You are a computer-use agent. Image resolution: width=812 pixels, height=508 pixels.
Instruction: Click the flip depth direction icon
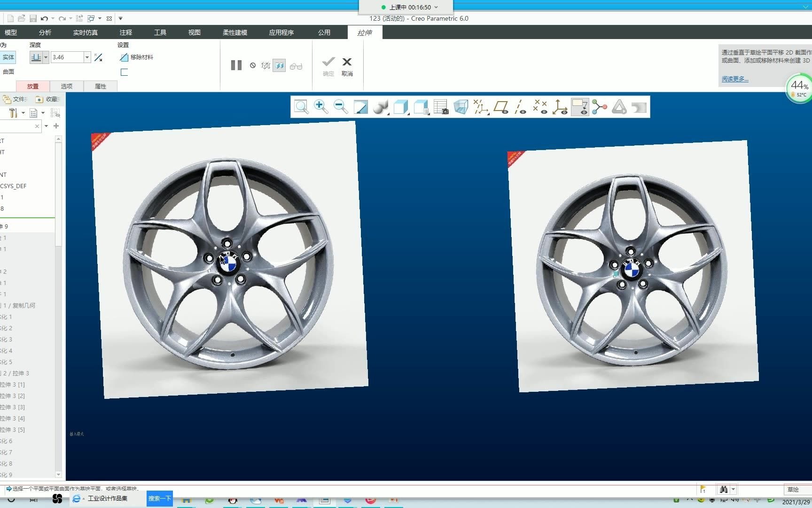(x=98, y=57)
